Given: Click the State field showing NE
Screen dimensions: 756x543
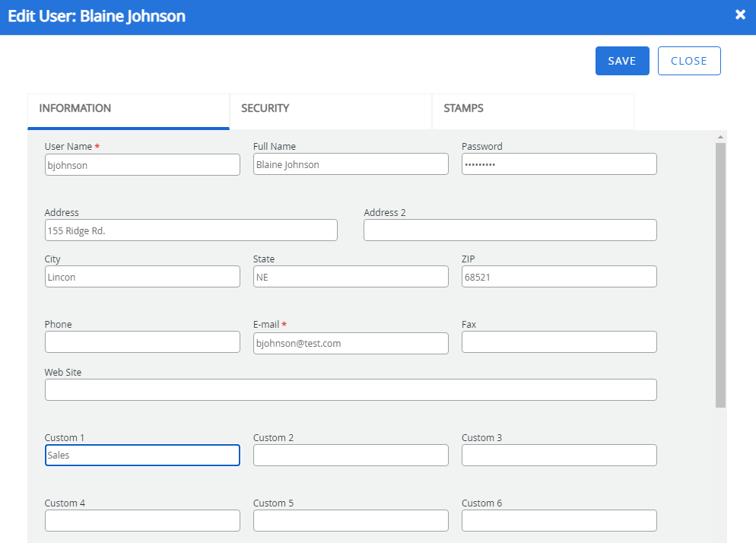Looking at the screenshot, I should coord(351,277).
